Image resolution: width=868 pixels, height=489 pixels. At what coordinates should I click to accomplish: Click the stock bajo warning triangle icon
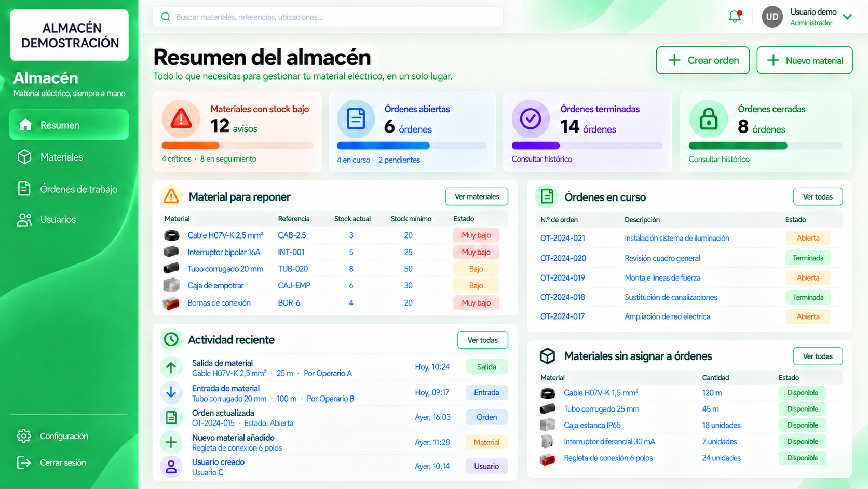(x=181, y=119)
